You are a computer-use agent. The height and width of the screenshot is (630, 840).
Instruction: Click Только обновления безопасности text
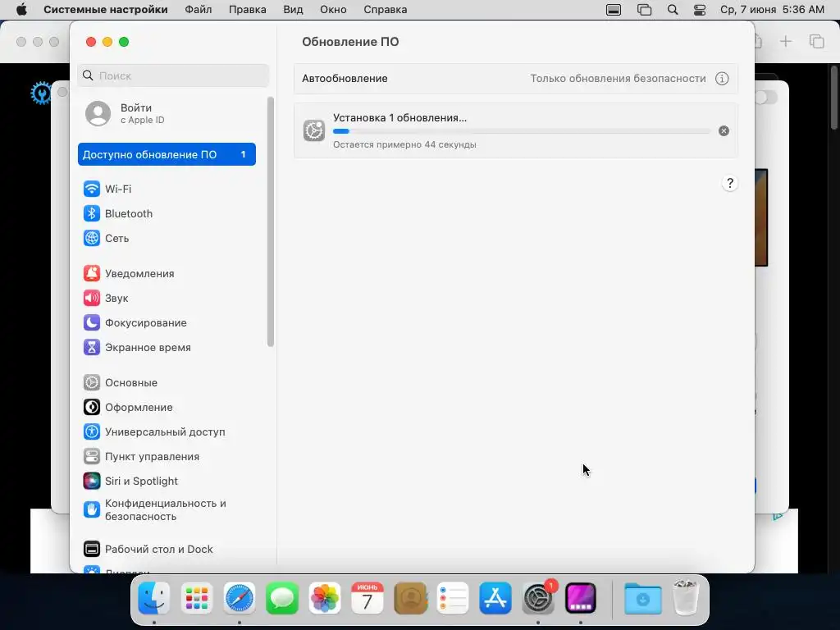coord(618,79)
